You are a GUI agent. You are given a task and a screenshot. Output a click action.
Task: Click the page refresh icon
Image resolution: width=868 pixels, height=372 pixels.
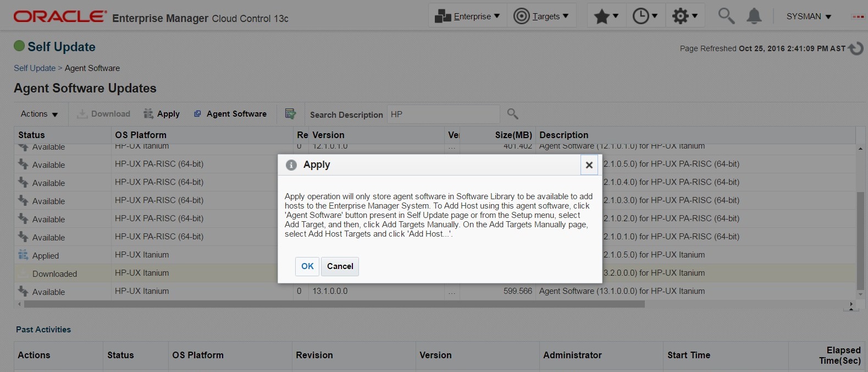856,48
